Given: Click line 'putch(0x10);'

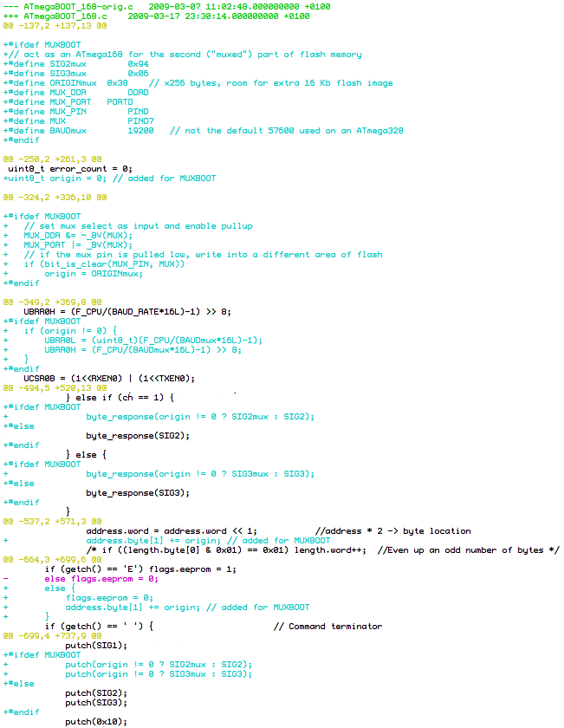Looking at the screenshot, I should pos(96,721).
